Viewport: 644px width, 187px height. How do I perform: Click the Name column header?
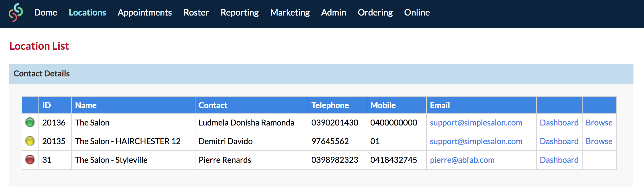86,105
